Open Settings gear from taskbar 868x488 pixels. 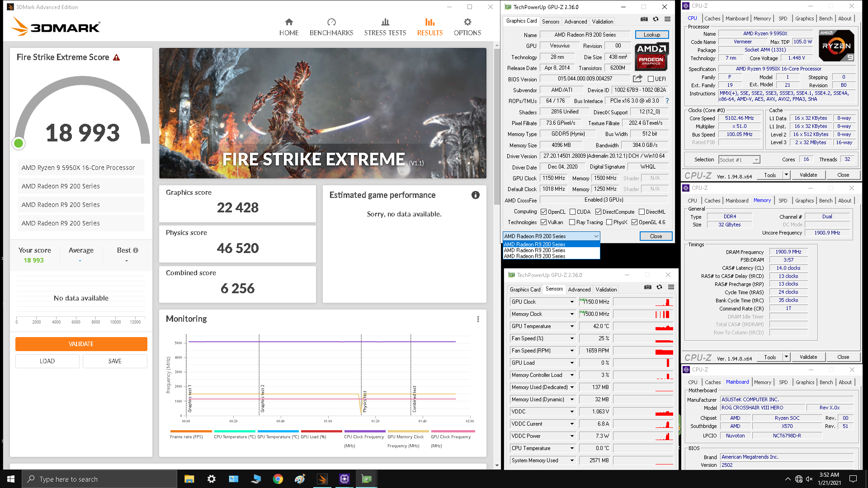[211, 479]
